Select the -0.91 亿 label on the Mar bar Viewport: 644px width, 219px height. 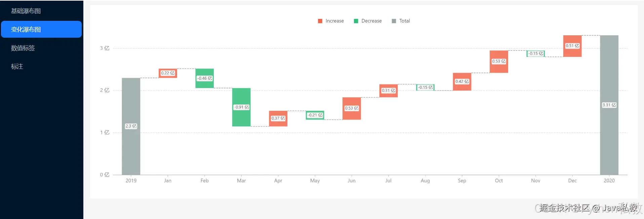pos(241,107)
